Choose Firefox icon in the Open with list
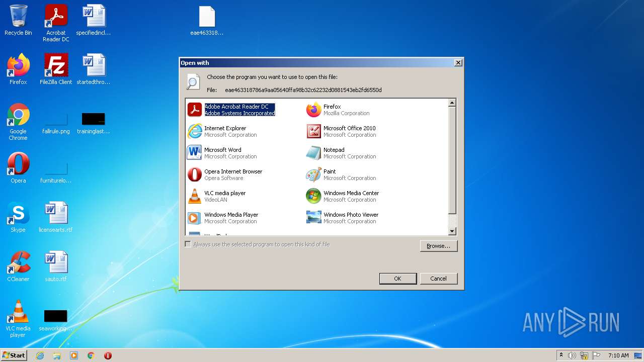The height and width of the screenshot is (362, 644). pos(314,110)
